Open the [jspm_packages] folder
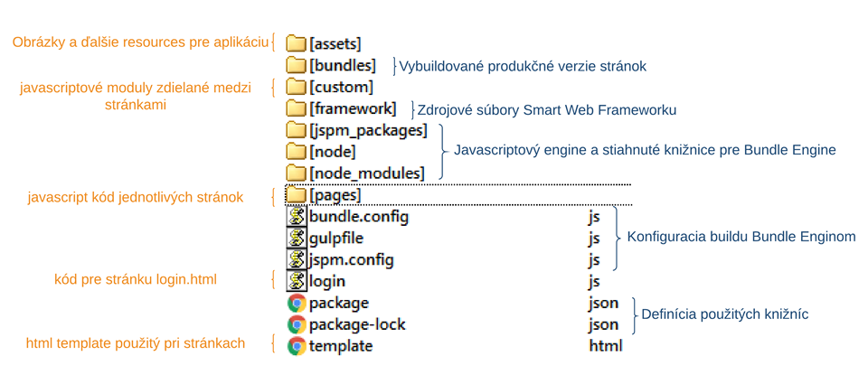The image size is (868, 375). click(x=367, y=130)
